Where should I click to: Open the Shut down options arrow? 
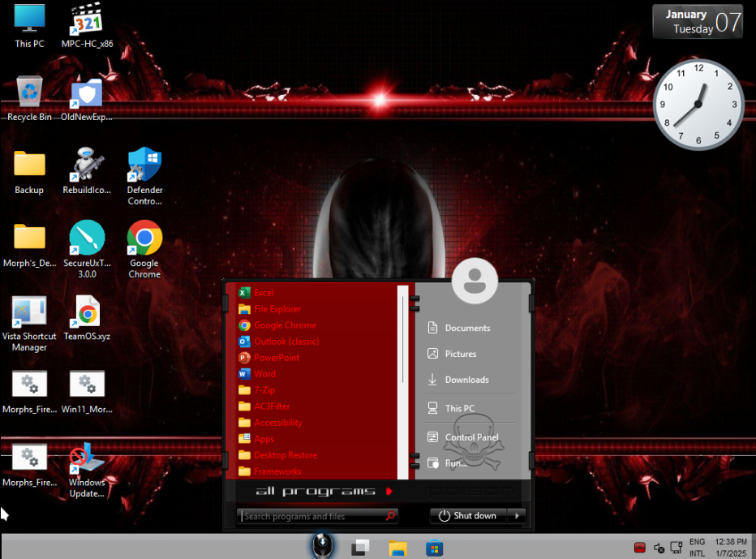[x=517, y=515]
